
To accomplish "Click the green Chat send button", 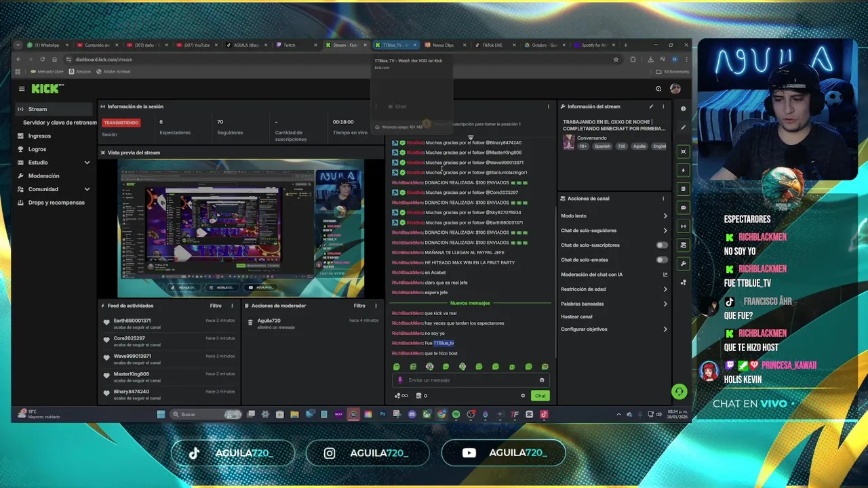I will tap(540, 396).
